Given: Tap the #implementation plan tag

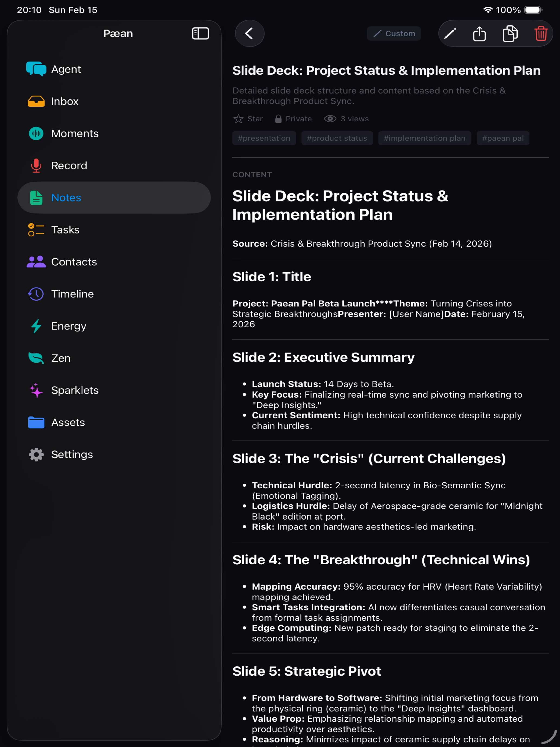Looking at the screenshot, I should point(425,138).
